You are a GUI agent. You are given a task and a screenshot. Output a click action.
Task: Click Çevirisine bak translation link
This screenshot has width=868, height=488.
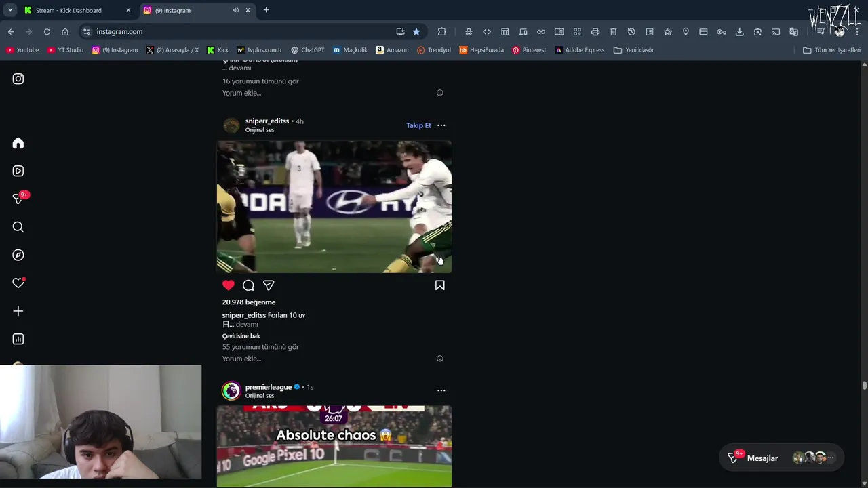241,336
